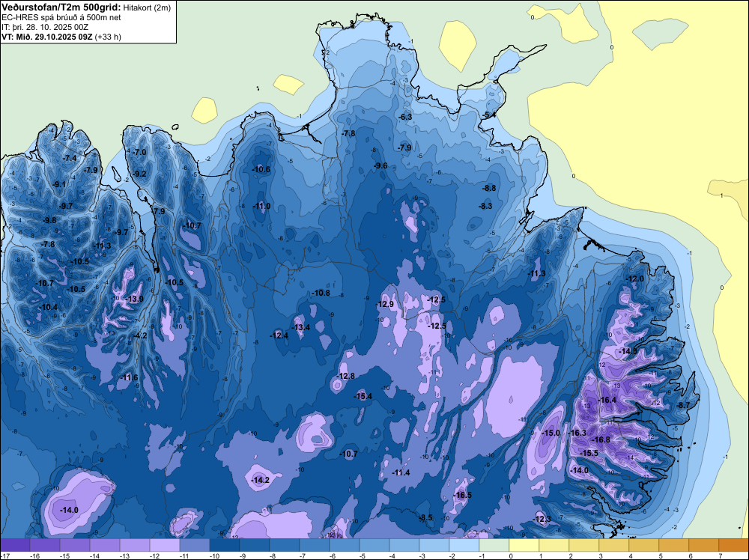The image size is (749, 560).
Task: Select the pale yellow legend swatch between 0 and 1
Action: [524, 545]
